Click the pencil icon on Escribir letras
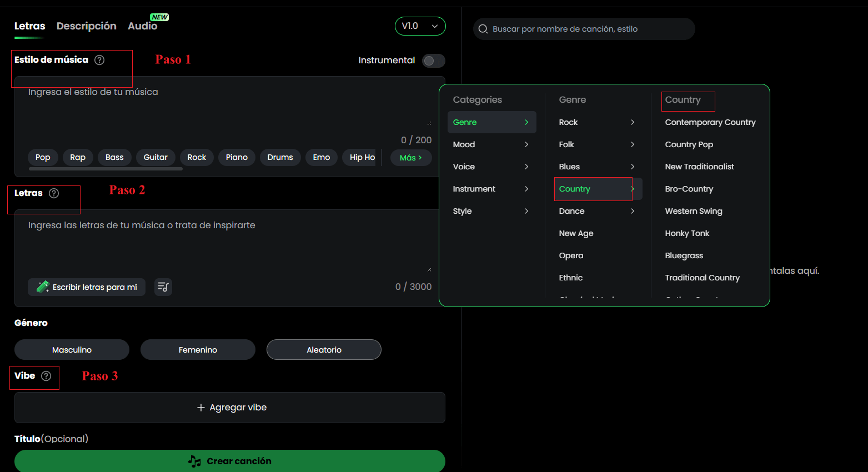The image size is (868, 472). 43,287
